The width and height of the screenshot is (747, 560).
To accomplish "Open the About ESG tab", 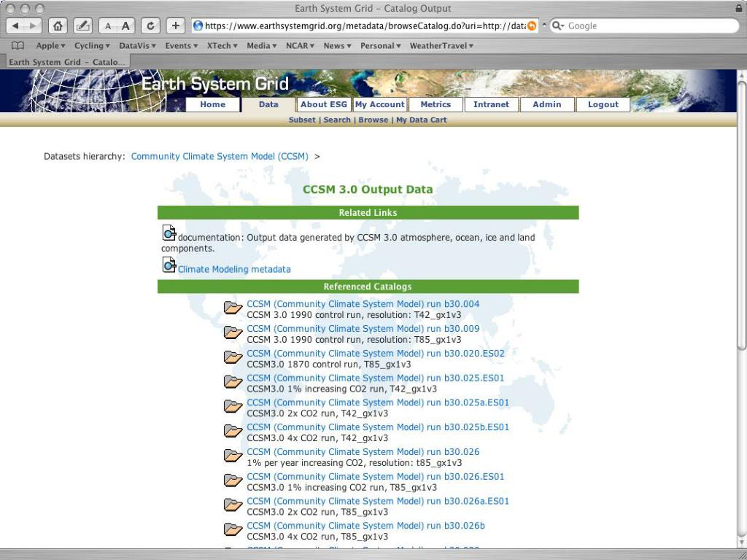I will (323, 104).
